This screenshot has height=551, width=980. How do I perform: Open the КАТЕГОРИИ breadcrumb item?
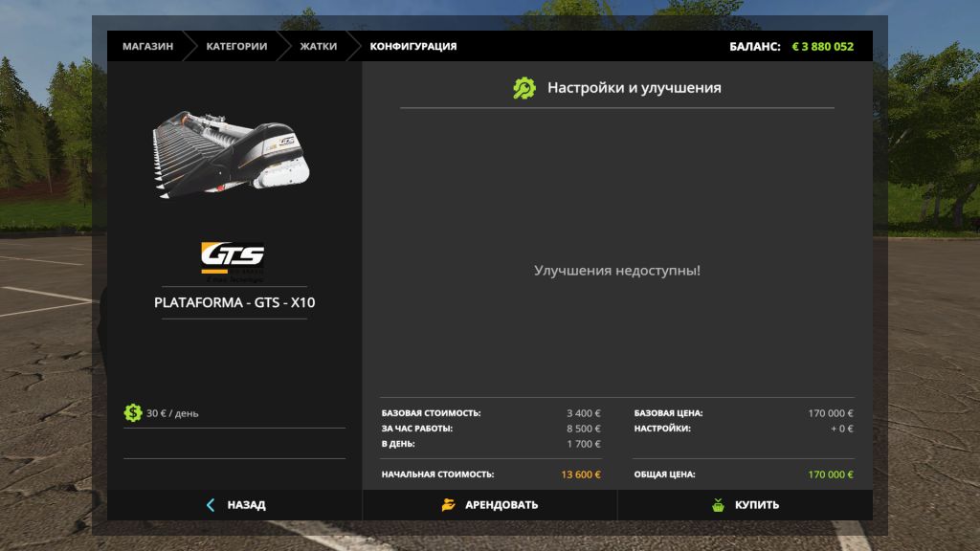(236, 46)
